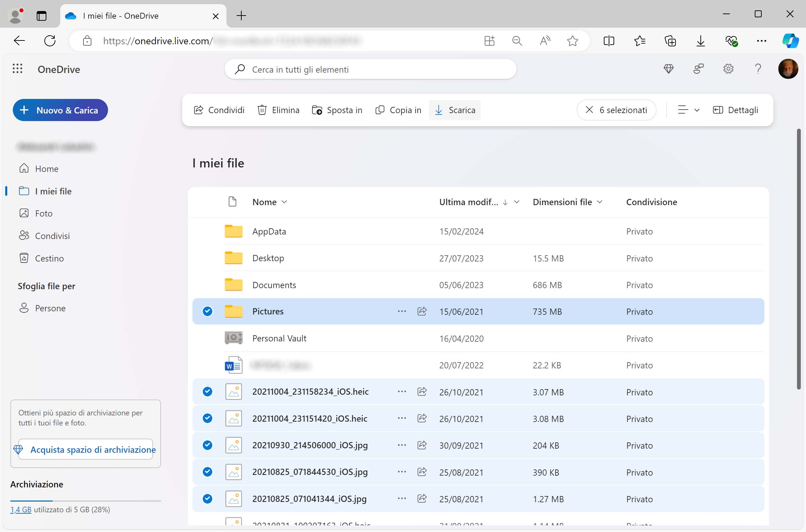The height and width of the screenshot is (532, 806).
Task: Click Acquista spazio di archiviazione
Action: click(x=86, y=449)
